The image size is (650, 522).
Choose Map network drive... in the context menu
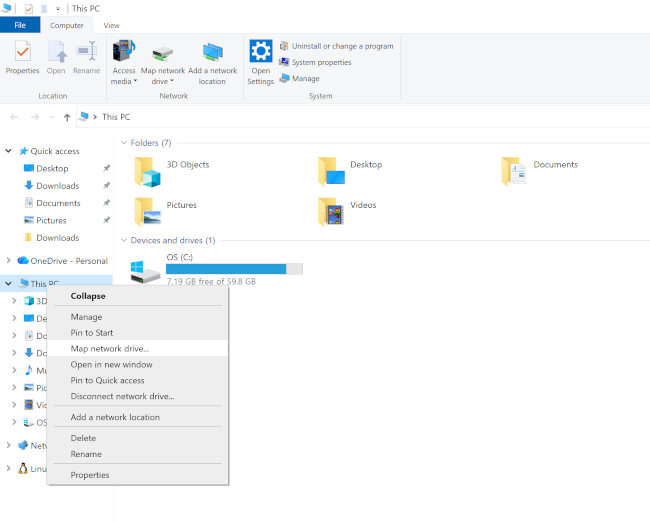138,348
